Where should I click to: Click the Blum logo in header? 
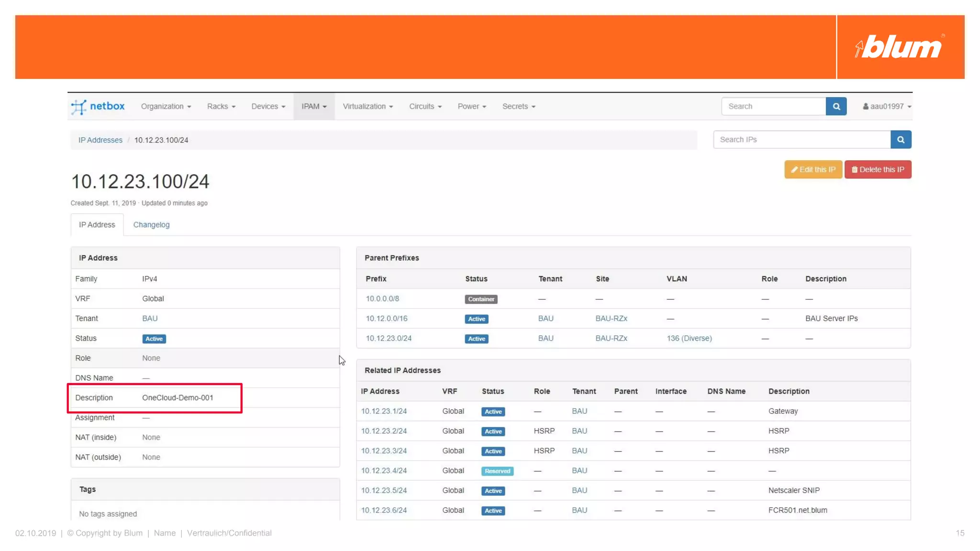(x=900, y=47)
